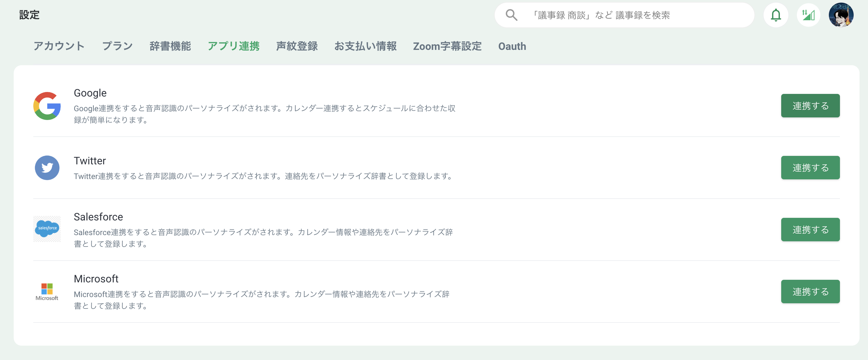The height and width of the screenshot is (360, 868).
Task: Open the 声紋登録 tab
Action: coord(297,46)
